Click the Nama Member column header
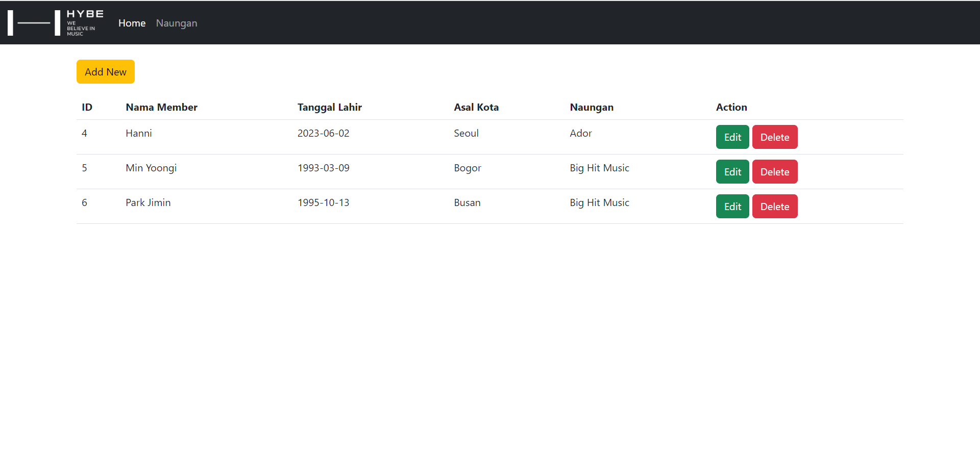This screenshot has width=980, height=460. (x=161, y=107)
